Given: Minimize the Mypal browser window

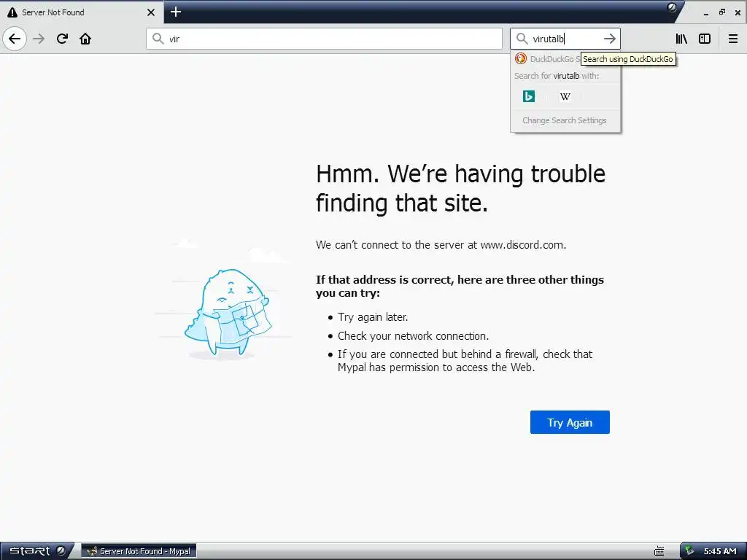Looking at the screenshot, I should tap(706, 13).
